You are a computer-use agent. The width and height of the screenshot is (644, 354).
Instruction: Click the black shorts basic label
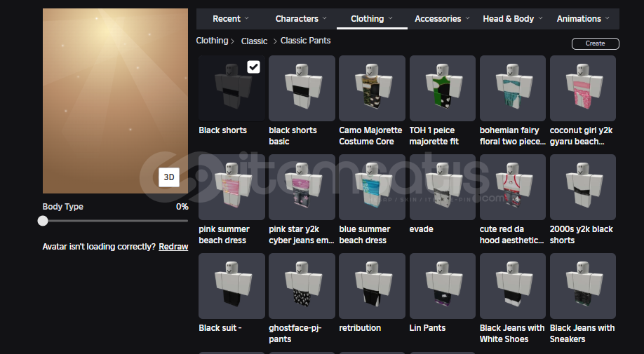(293, 136)
